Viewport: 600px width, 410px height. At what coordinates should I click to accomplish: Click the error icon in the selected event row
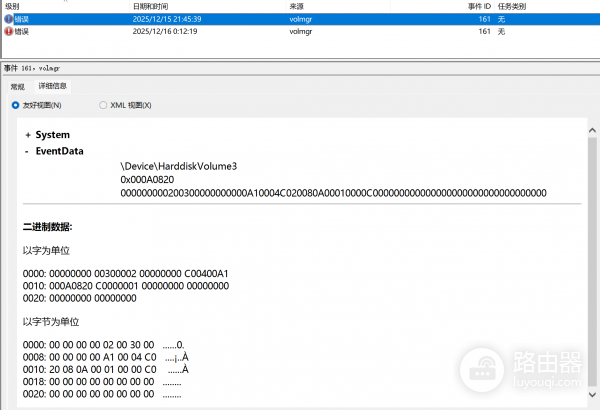coord(10,19)
